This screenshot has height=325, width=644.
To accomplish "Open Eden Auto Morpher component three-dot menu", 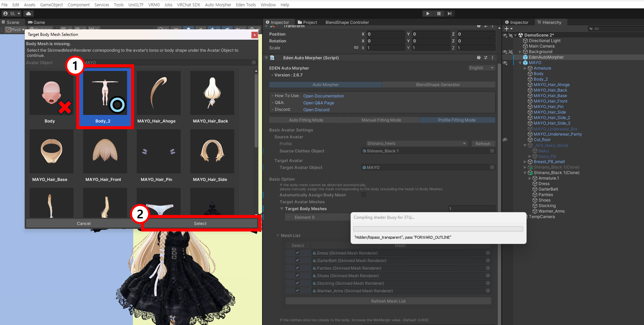I will click(492, 58).
